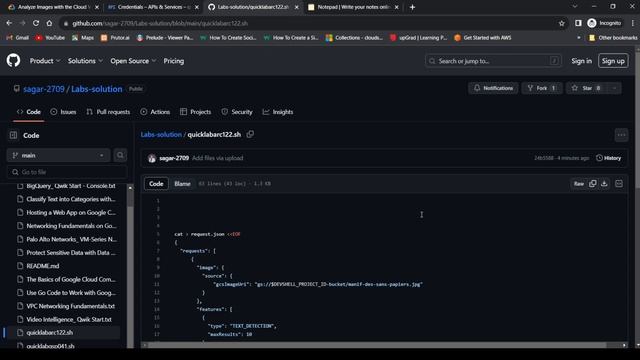Screen dimensions: 640x360
Task: Close the Credentials APIs & Services tab
Action: 197,7
